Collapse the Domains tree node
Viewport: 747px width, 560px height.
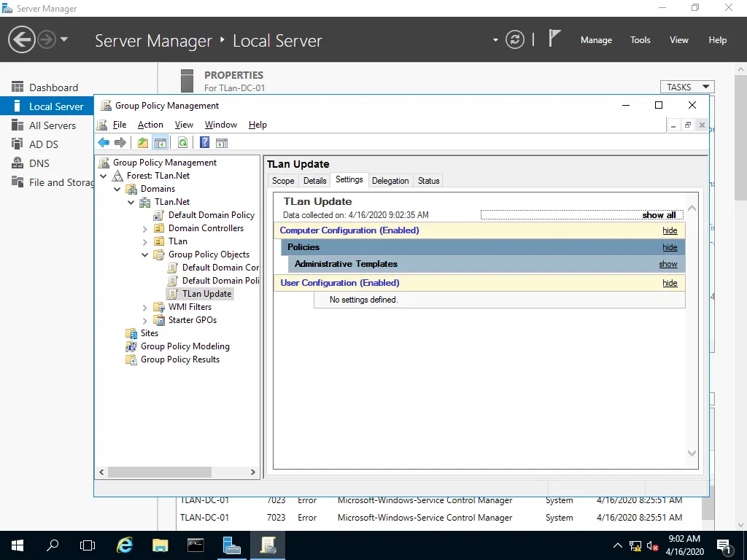[x=117, y=189]
